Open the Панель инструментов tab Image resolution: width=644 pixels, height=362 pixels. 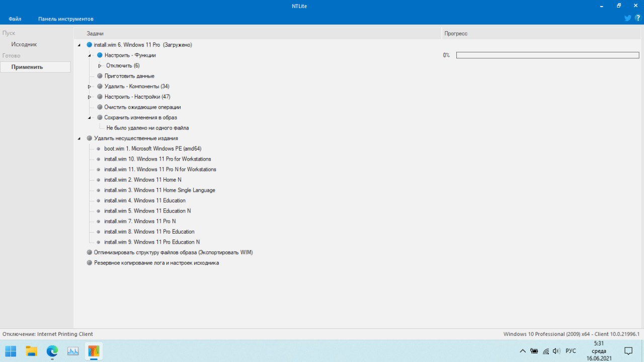click(x=66, y=19)
